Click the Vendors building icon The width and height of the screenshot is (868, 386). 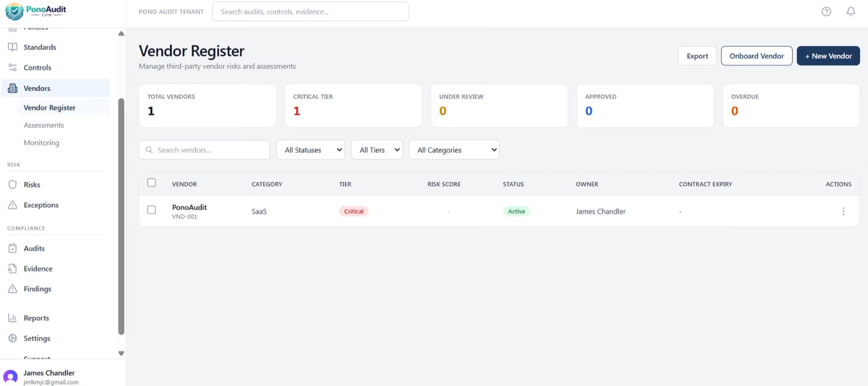tap(12, 88)
